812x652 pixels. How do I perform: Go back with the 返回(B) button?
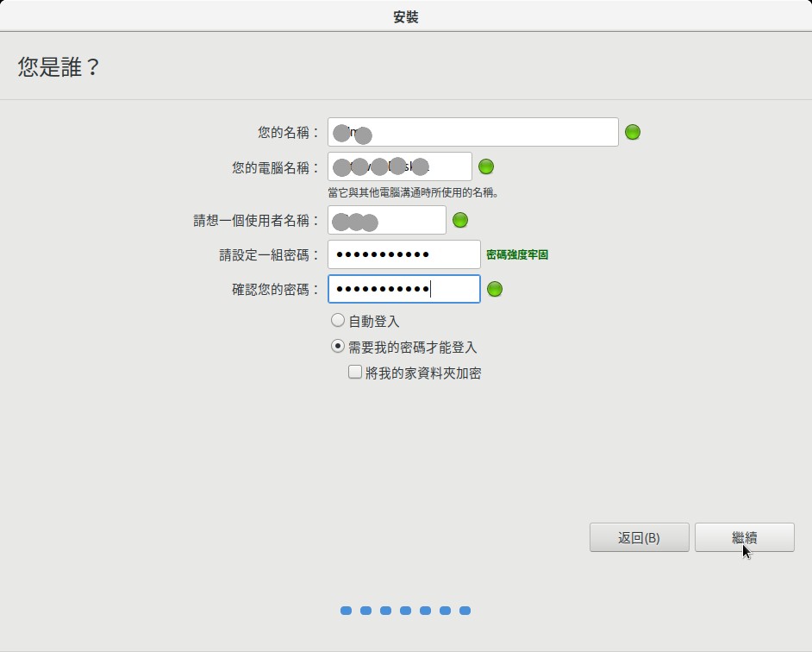coord(639,537)
